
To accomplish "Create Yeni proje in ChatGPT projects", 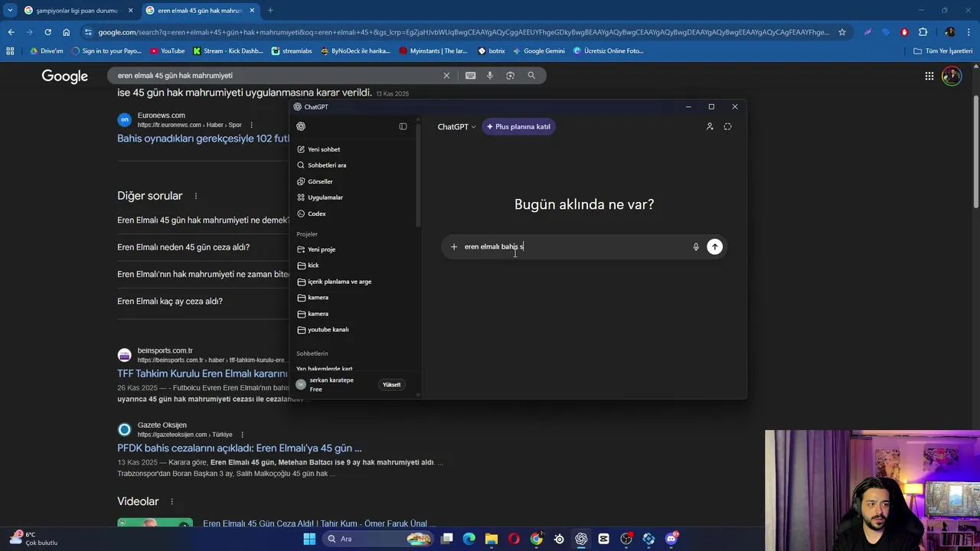I will click(x=322, y=249).
